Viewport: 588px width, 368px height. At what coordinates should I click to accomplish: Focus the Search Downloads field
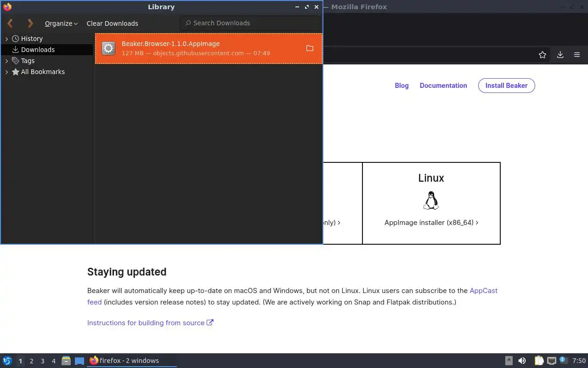250,23
